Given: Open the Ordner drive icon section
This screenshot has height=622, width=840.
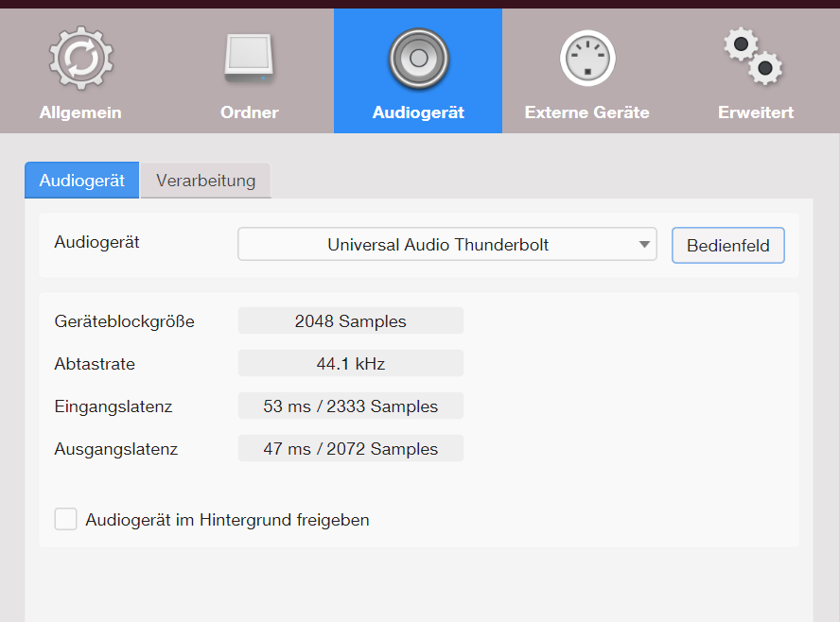Looking at the screenshot, I should point(249,58).
